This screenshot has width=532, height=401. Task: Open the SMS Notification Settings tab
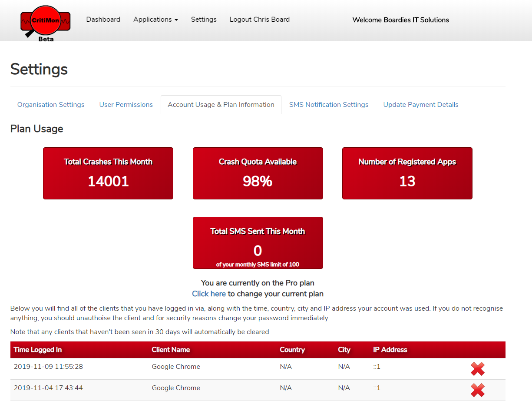329,105
